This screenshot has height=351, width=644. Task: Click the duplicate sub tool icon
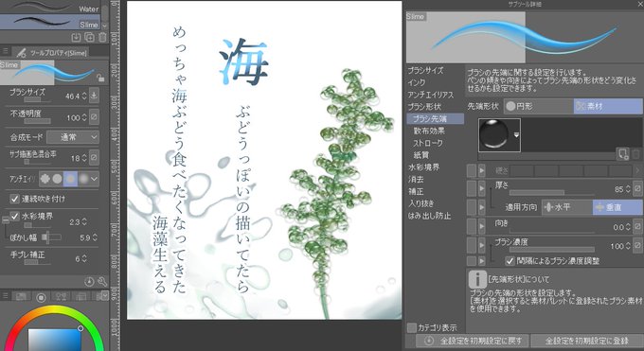click(89, 37)
